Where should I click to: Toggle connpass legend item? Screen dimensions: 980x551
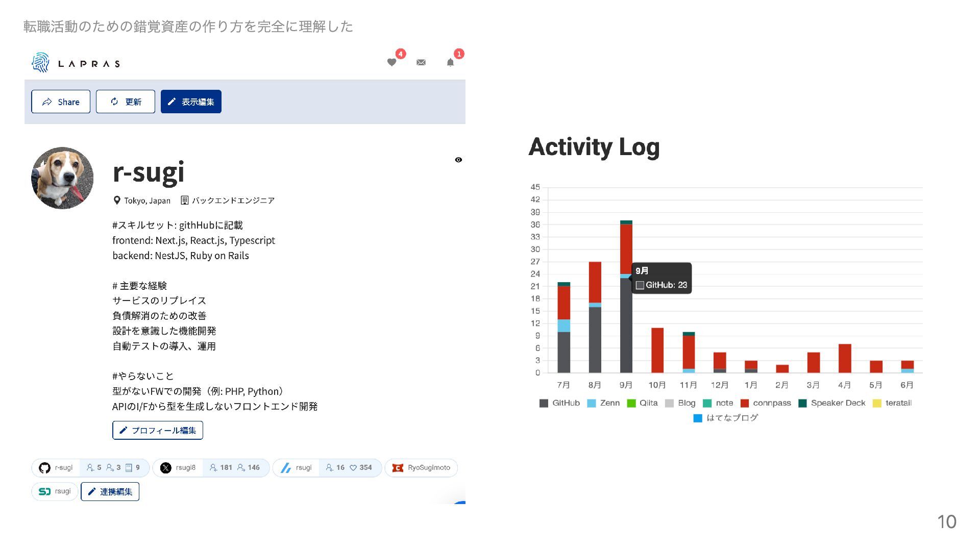[766, 403]
